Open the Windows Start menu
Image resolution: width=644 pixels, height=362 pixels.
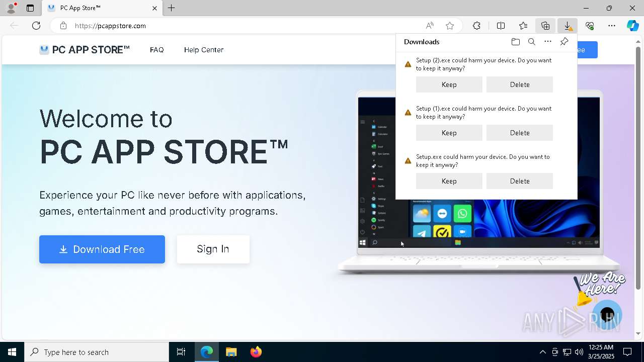click(12, 352)
